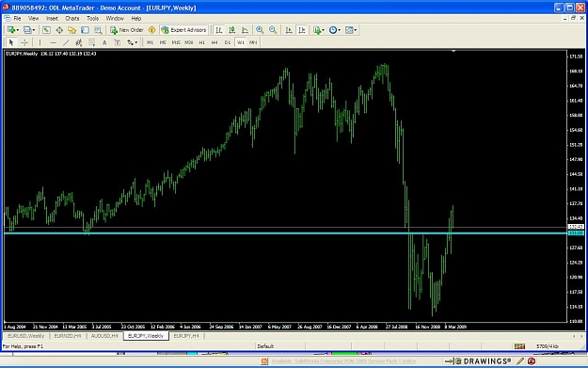Switch to the EURJPY,H4 chart tab
The height and width of the screenshot is (368, 588).
pyautogui.click(x=186, y=336)
